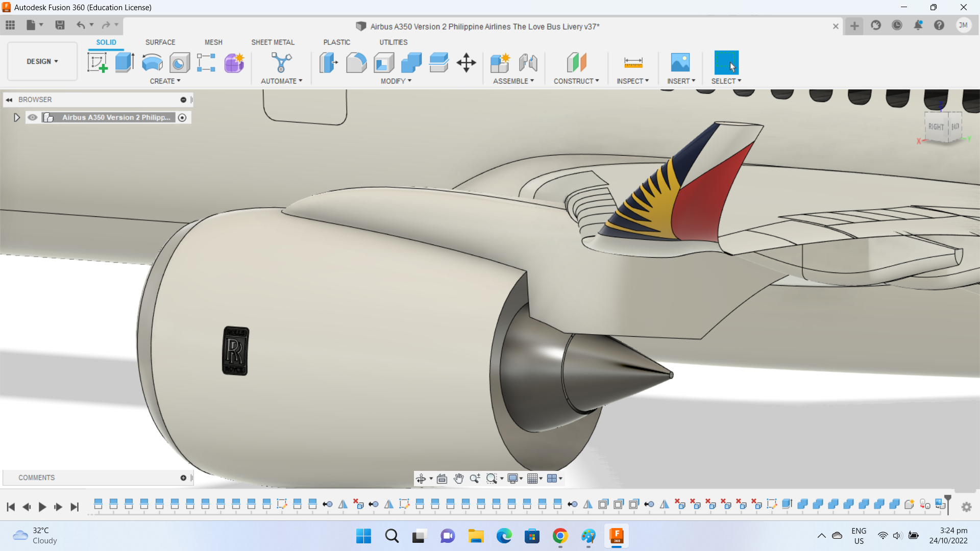Toggle the Browser panel pin dot
Screen dimensions: 980x551
tap(183, 100)
